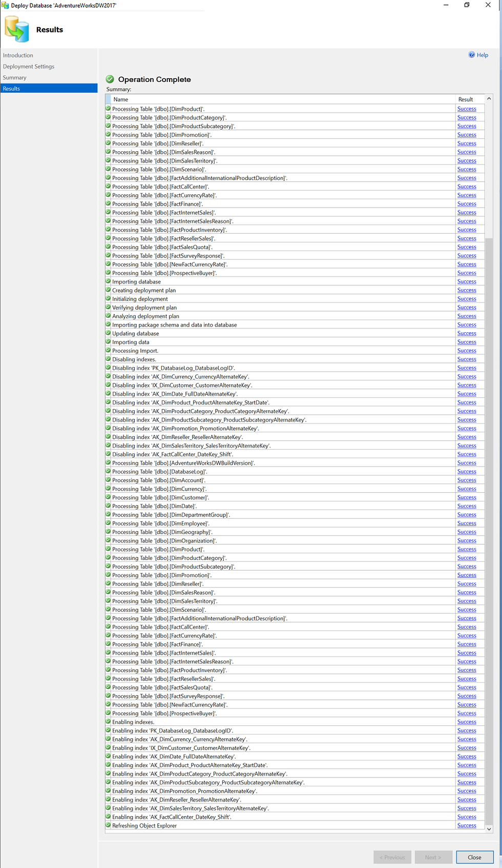Select the Summary page

pos(14,78)
